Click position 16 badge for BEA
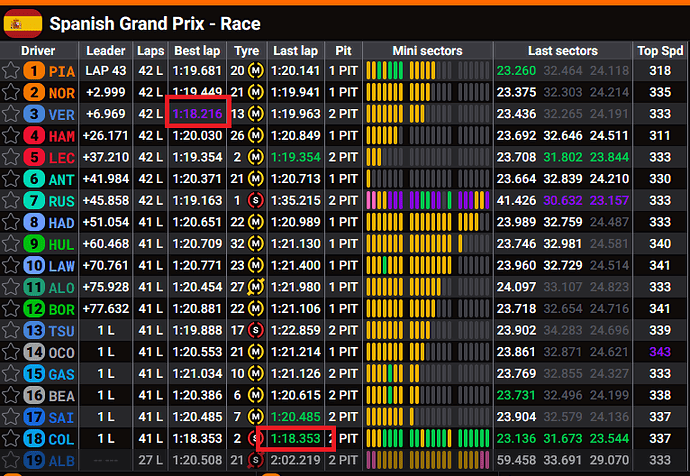Viewport: 690px width, 476px height. point(34,395)
